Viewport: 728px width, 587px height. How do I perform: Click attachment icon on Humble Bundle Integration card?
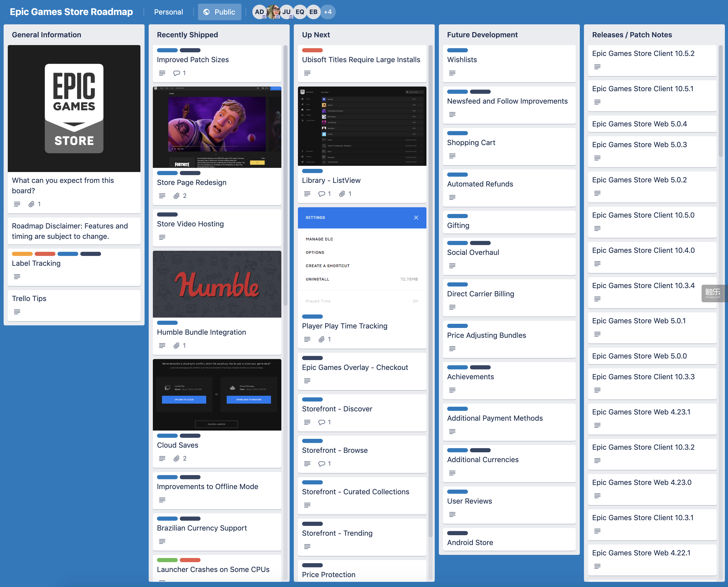pos(176,346)
